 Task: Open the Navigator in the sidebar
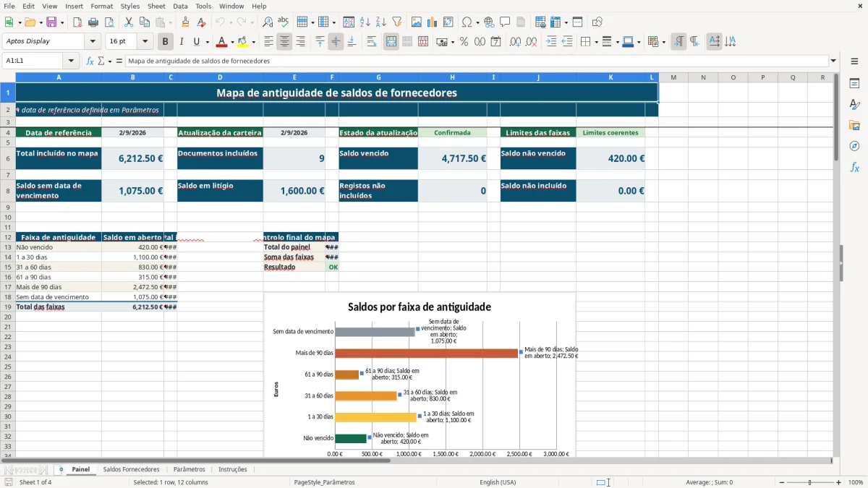854,146
